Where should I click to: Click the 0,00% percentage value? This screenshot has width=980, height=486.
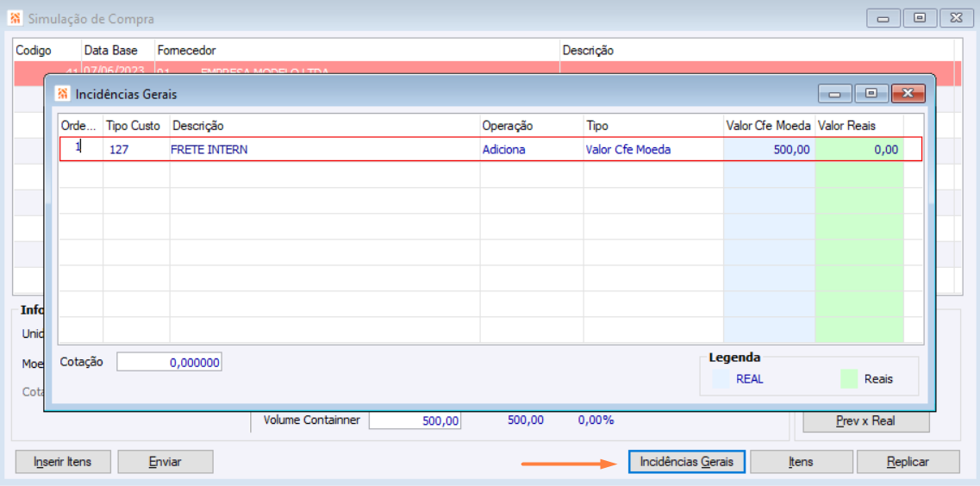pos(596,421)
